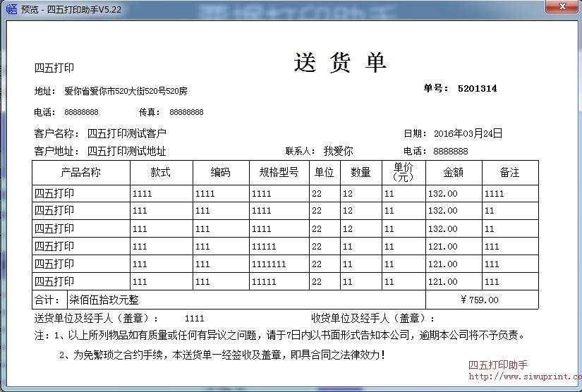Select the 1111111 spec cell
The image size is (582, 392).
(268, 264)
